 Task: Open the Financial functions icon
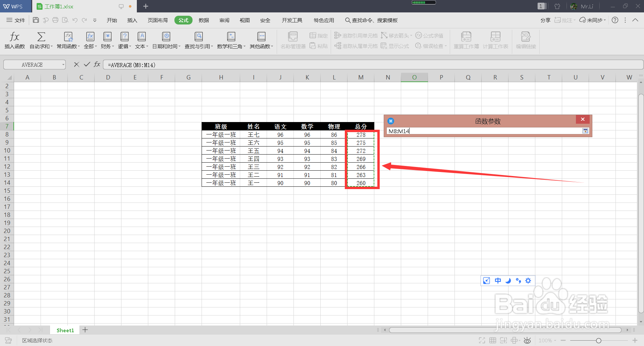(x=107, y=37)
